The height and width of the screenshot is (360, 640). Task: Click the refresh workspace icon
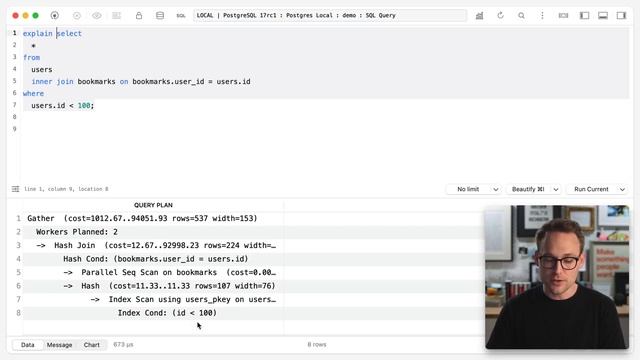(500, 16)
